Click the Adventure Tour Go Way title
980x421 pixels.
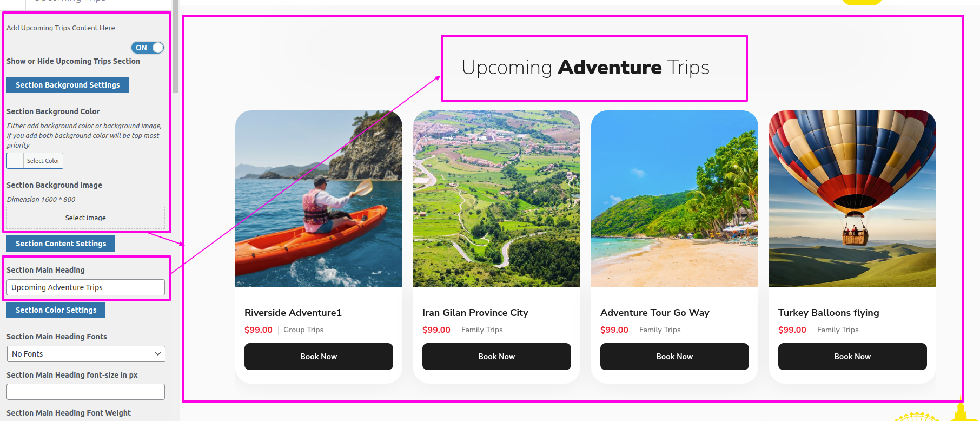[654, 313]
